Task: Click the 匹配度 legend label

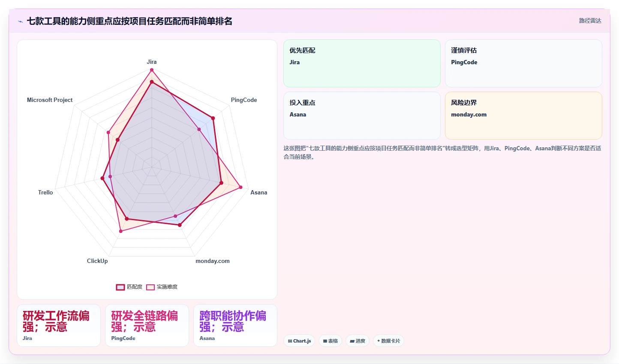Action: 135,287
